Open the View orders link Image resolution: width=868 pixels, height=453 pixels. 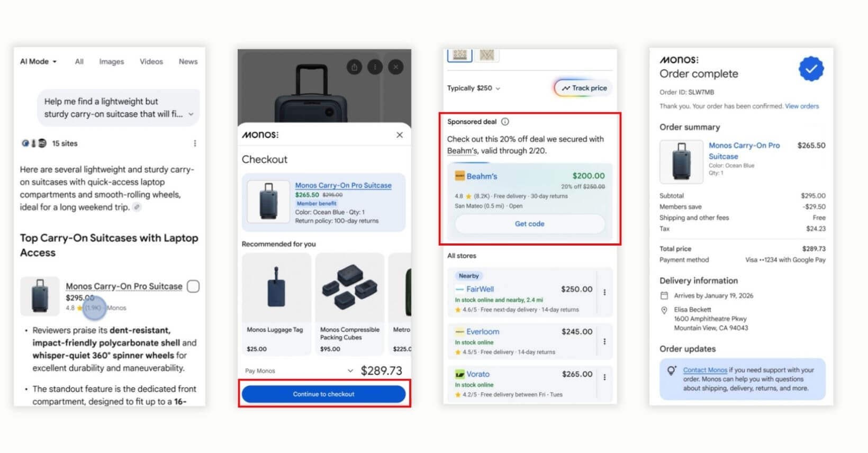(802, 106)
